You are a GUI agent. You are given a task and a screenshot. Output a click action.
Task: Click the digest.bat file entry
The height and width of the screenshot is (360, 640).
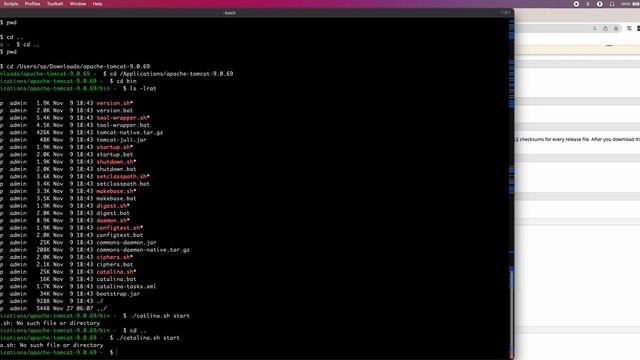point(113,213)
